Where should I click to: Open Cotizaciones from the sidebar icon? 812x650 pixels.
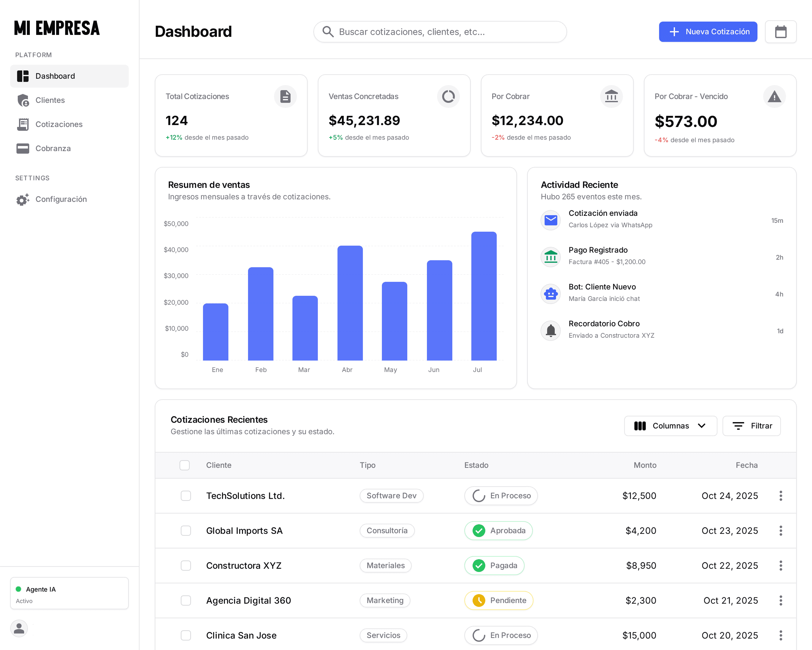[23, 124]
